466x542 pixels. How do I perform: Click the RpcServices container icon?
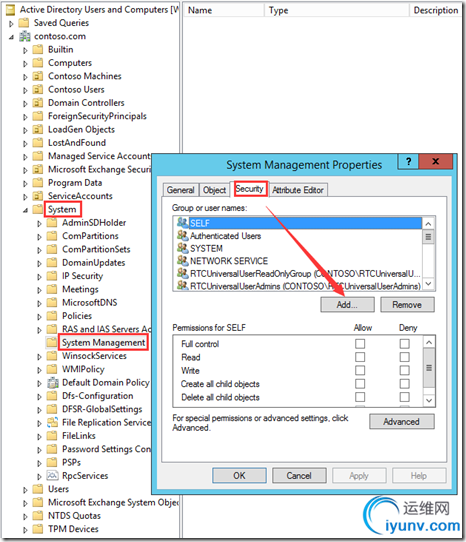click(53, 476)
